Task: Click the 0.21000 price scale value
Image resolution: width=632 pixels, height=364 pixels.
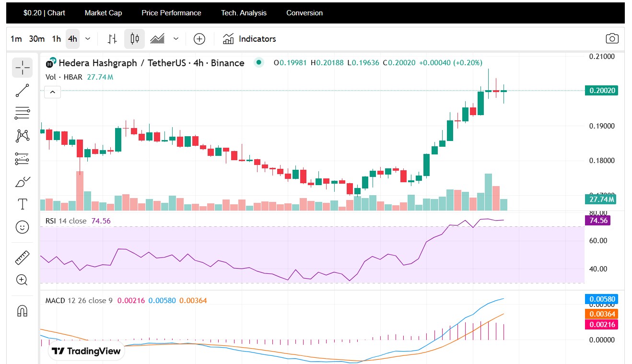Action: point(601,57)
